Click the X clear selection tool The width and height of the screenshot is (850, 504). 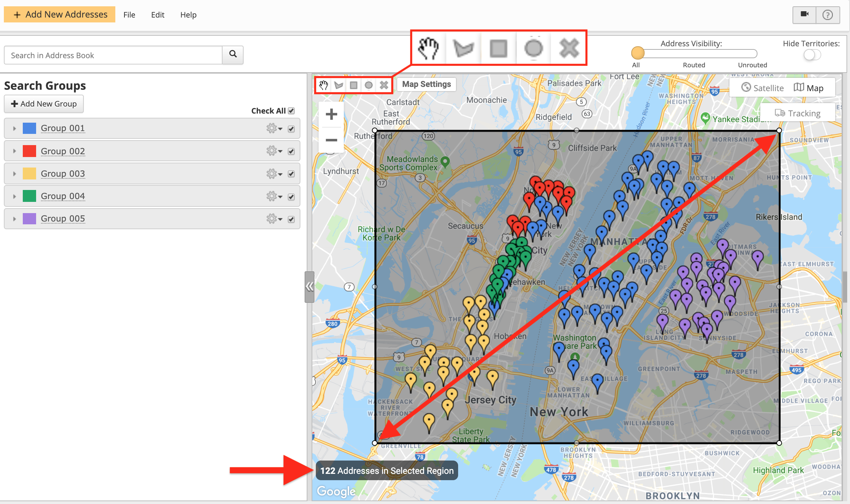(384, 85)
